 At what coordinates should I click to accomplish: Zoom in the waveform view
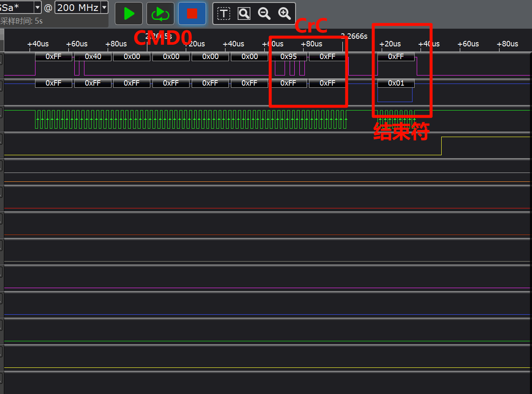pos(285,13)
